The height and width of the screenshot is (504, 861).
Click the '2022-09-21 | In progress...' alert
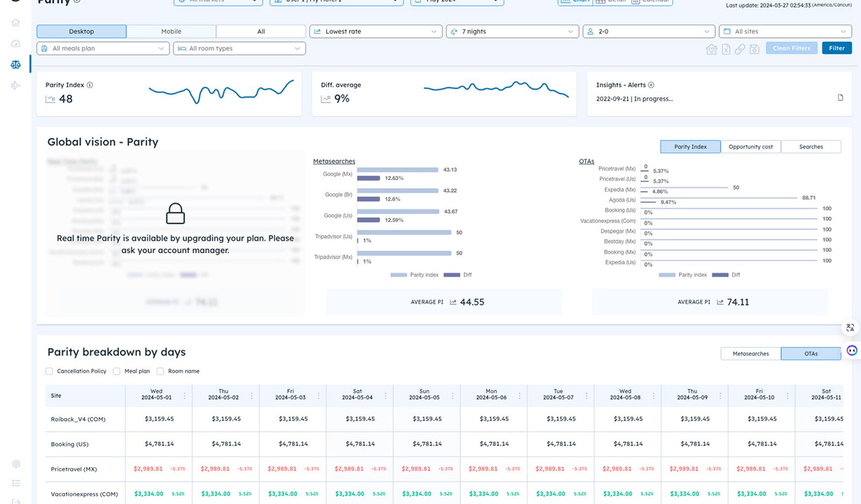click(x=634, y=99)
